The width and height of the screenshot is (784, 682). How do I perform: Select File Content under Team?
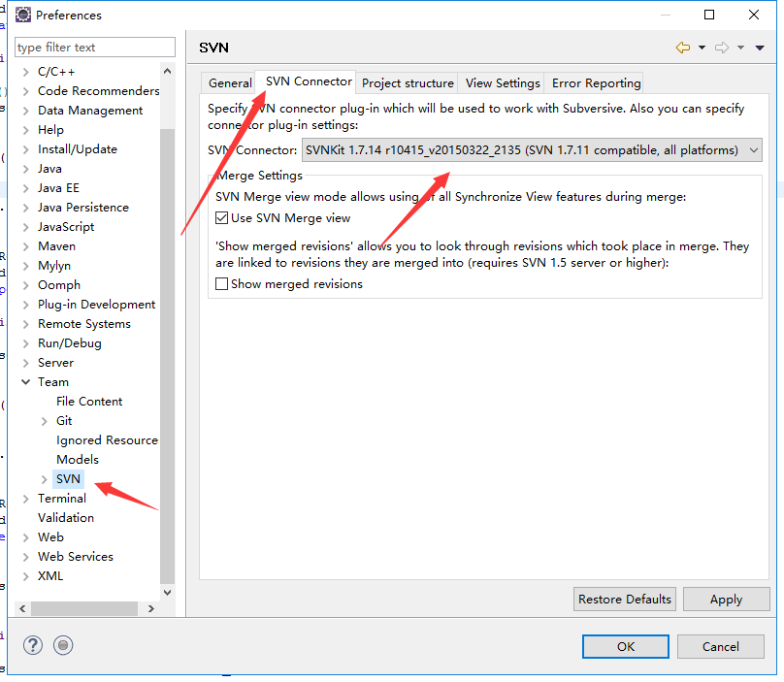click(89, 402)
